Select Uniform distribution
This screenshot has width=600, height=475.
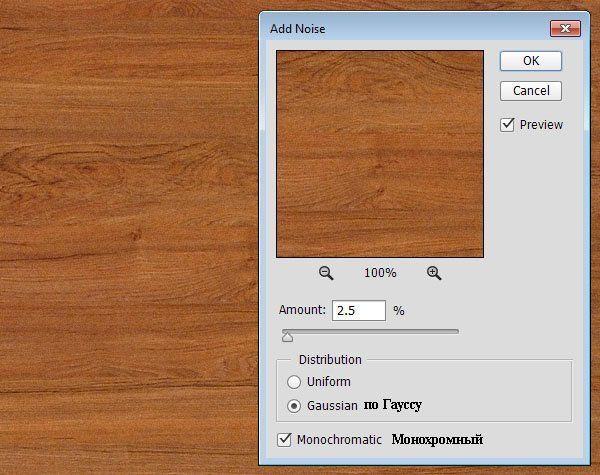(294, 382)
